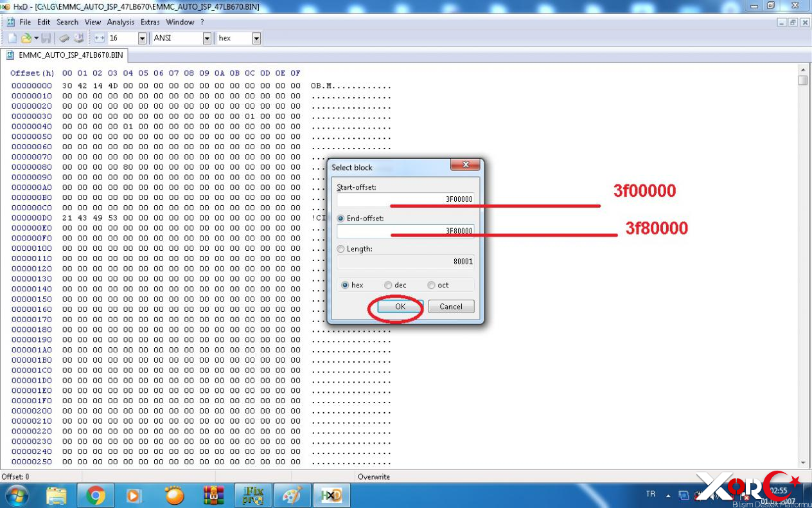Image resolution: width=812 pixels, height=508 pixels.
Task: Open the ANSI charset dropdown
Action: click(x=207, y=39)
